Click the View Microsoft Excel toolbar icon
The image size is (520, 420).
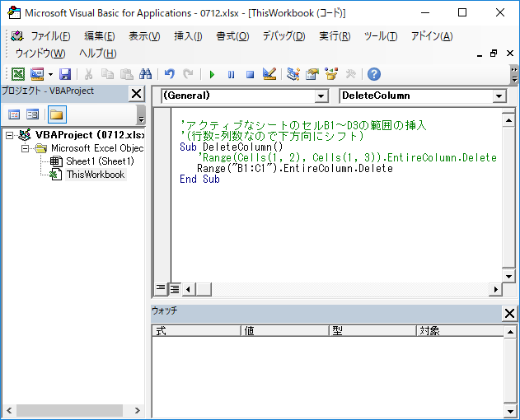pos(18,74)
